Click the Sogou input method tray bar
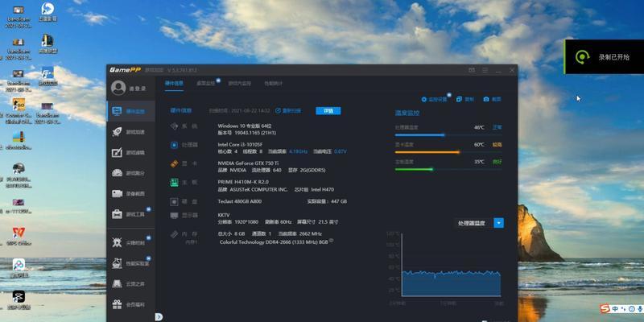644x322 pixels. click(x=621, y=309)
